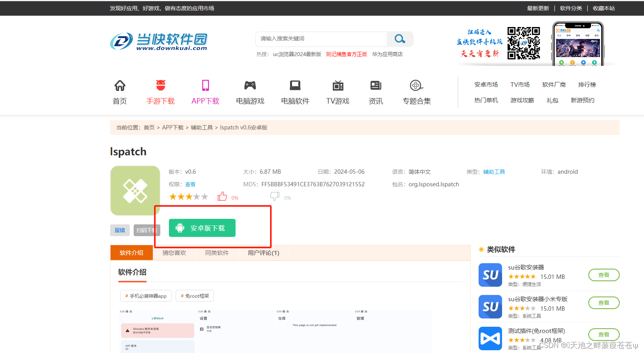Click 查看 button for 测试插件(免root框架)
The width and height of the screenshot is (644, 353).
coord(604,335)
